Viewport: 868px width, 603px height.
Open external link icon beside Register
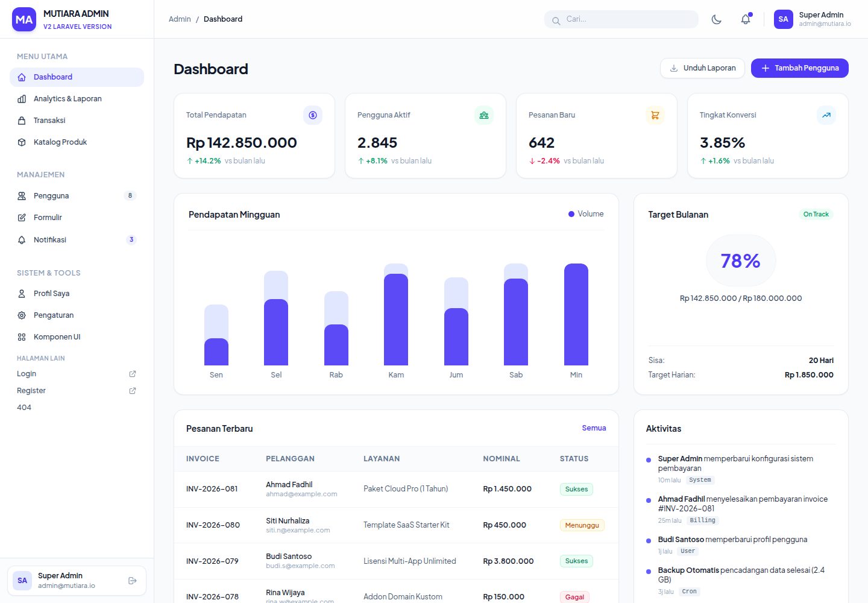click(133, 391)
